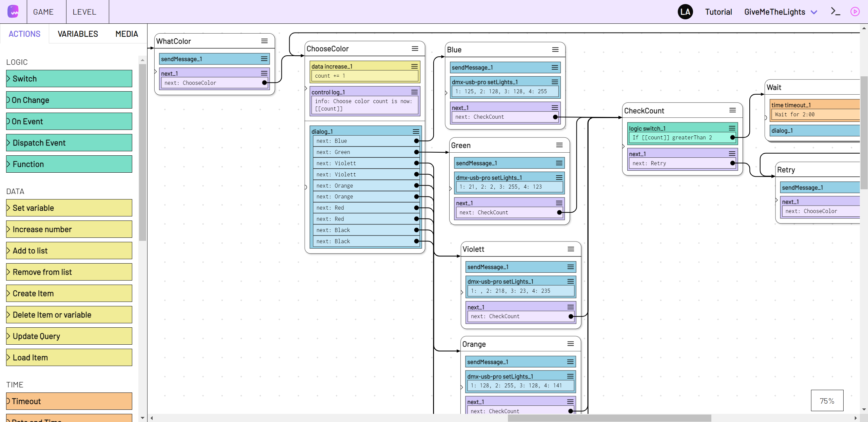Select the Switch logic action
The width and height of the screenshot is (868, 422).
click(68, 78)
